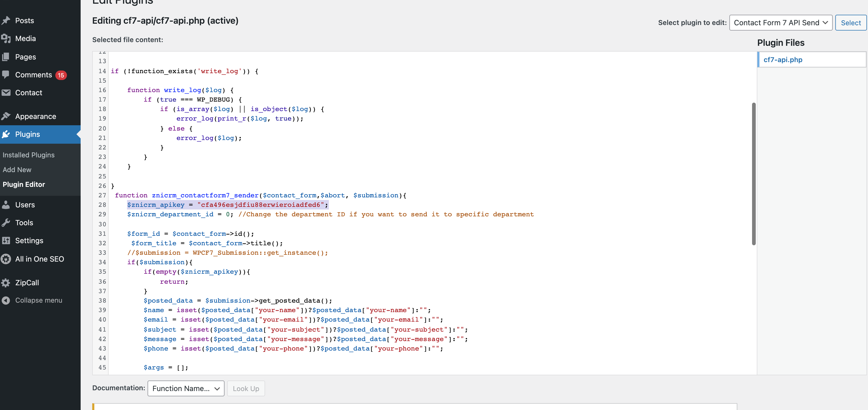Viewport: 868px width, 410px height.
Task: Click the Posts pushpin icon
Action: tap(6, 21)
